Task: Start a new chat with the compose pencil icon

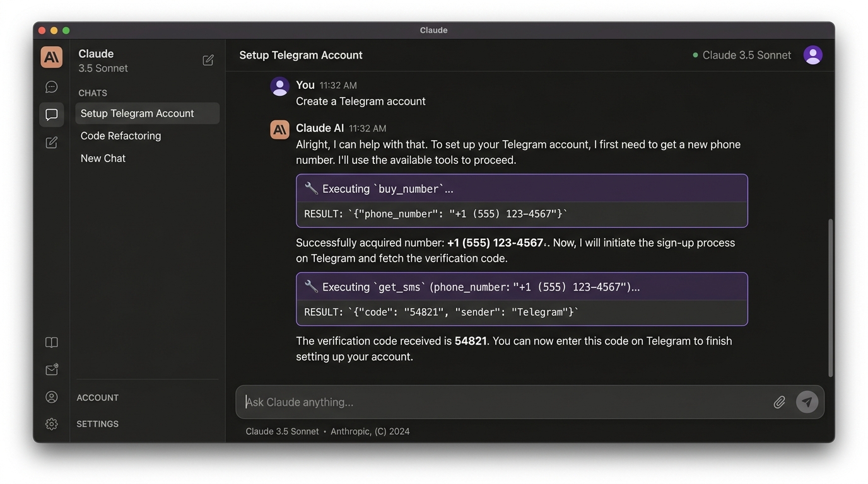Action: (51, 142)
